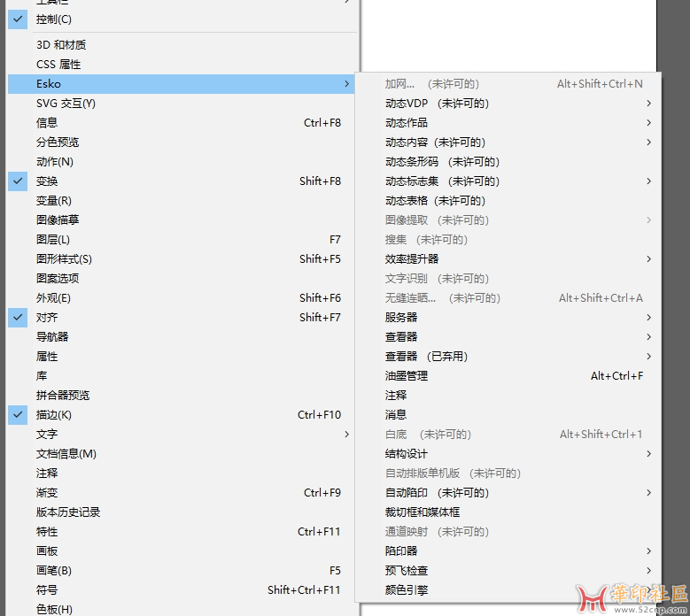Screen dimensions: 690x616
Task: Click the disabled 通道映射 entry
Action: point(508,532)
